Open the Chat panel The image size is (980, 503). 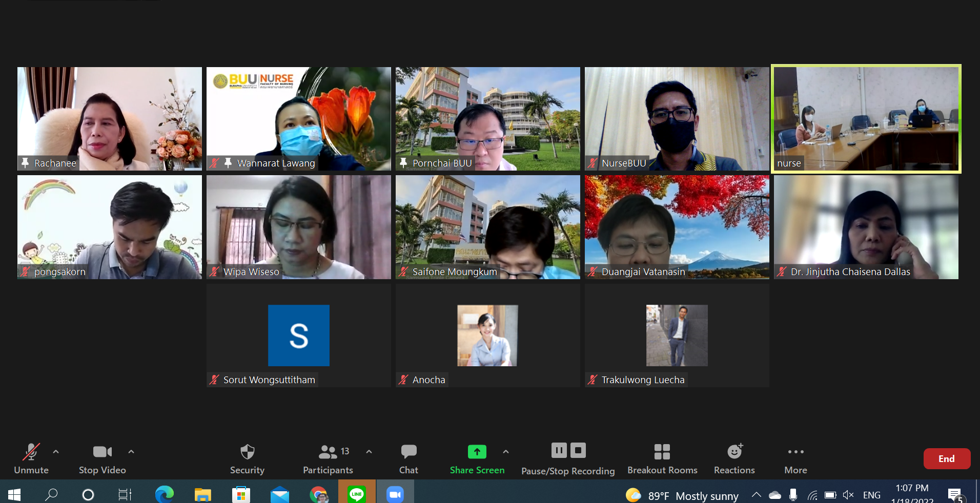pyautogui.click(x=409, y=458)
